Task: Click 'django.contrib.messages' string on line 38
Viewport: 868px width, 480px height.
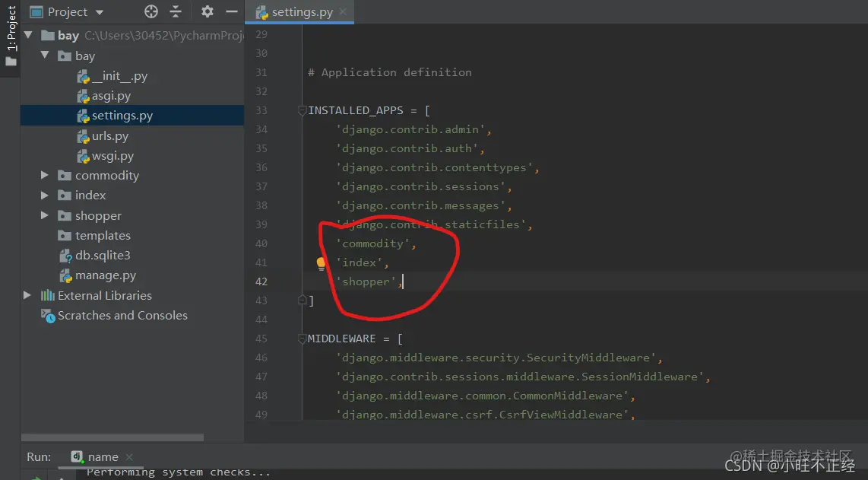Action: (x=421, y=205)
